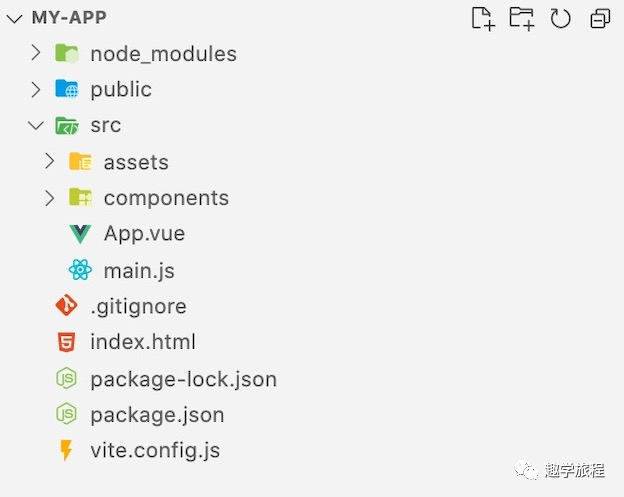Screen dimensions: 624x497
Task: Open the package-lock.json file
Action: point(183,379)
